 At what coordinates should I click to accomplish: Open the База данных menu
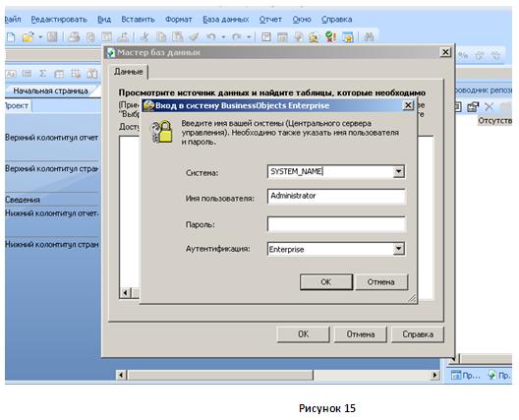pos(226,20)
